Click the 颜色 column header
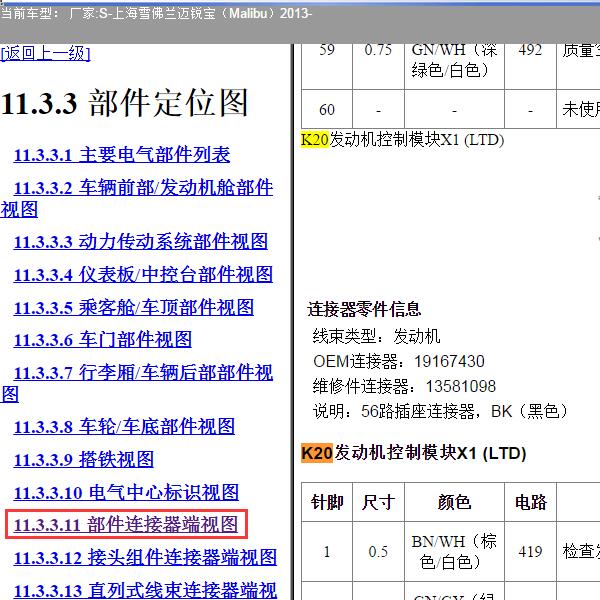This screenshot has width=600, height=600. pos(454,502)
